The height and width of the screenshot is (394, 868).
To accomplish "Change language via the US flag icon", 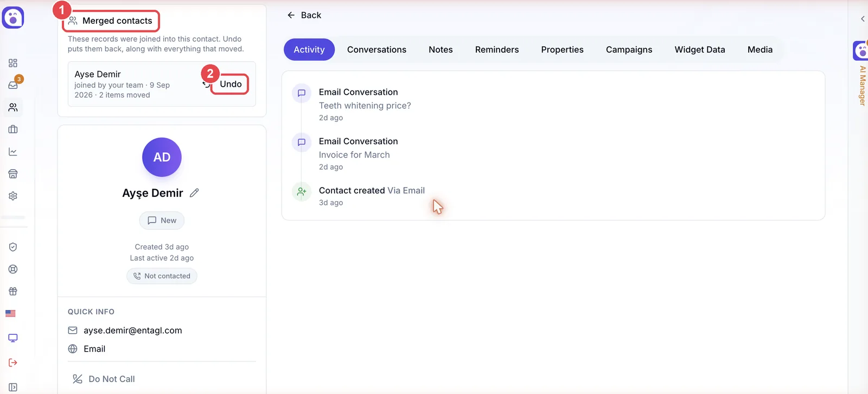I will click(x=10, y=313).
